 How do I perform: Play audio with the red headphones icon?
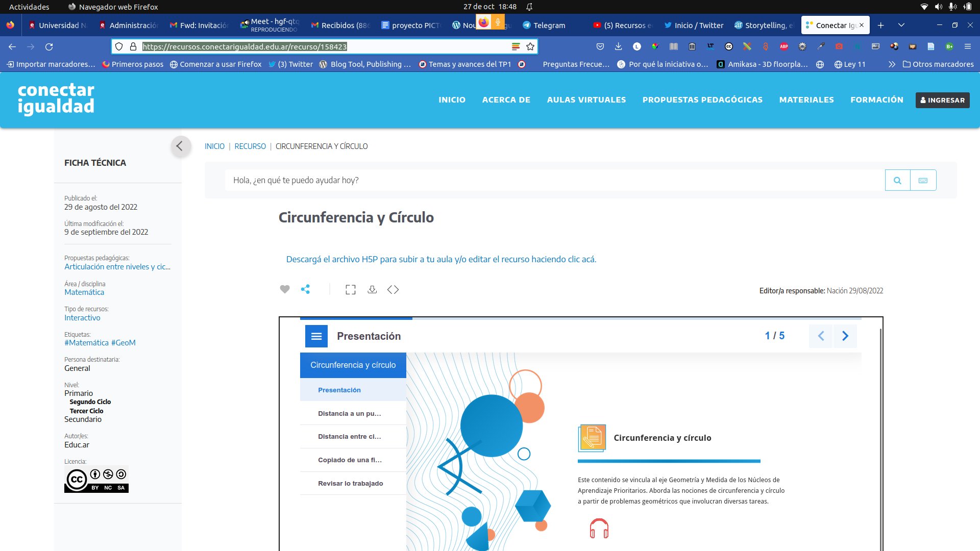tap(599, 529)
